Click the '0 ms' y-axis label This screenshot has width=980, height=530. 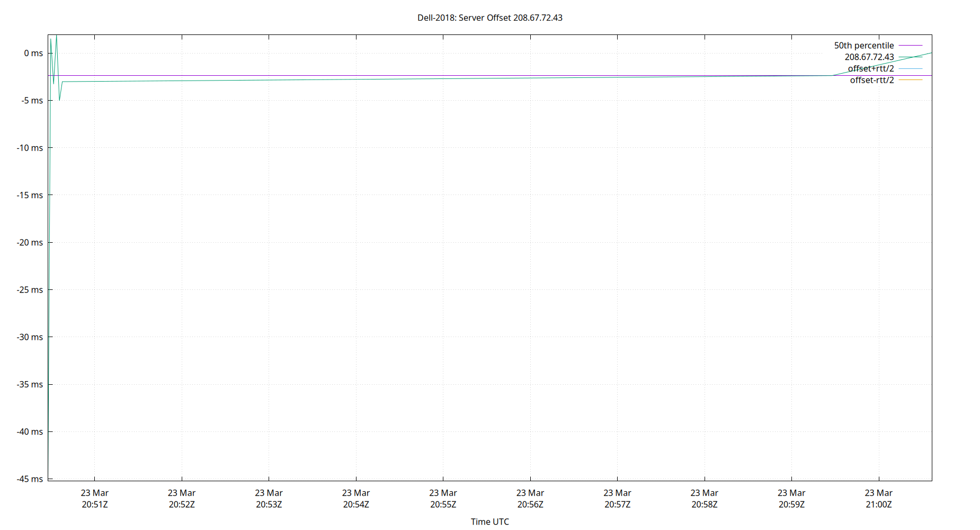click(x=33, y=53)
